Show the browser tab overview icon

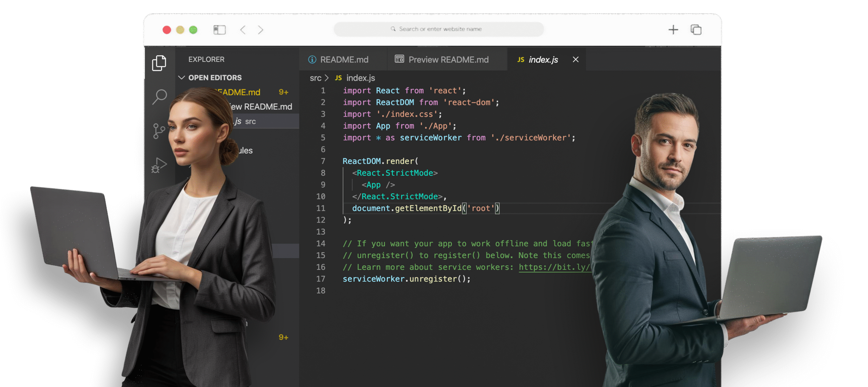(696, 30)
